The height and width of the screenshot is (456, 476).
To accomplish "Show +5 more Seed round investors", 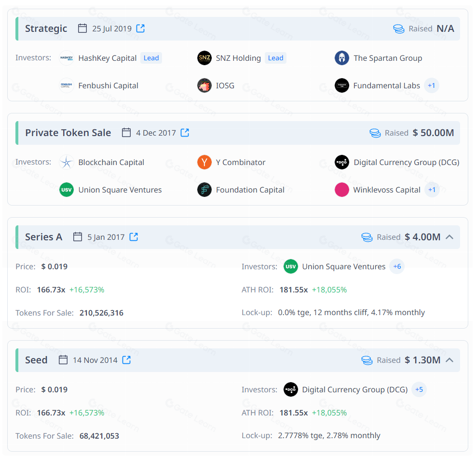I will (x=419, y=389).
